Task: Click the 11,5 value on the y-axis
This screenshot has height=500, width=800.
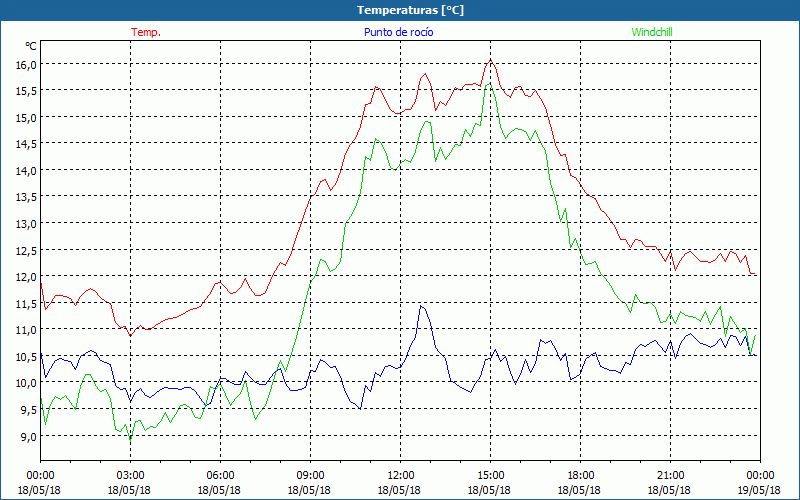Action: (x=26, y=303)
